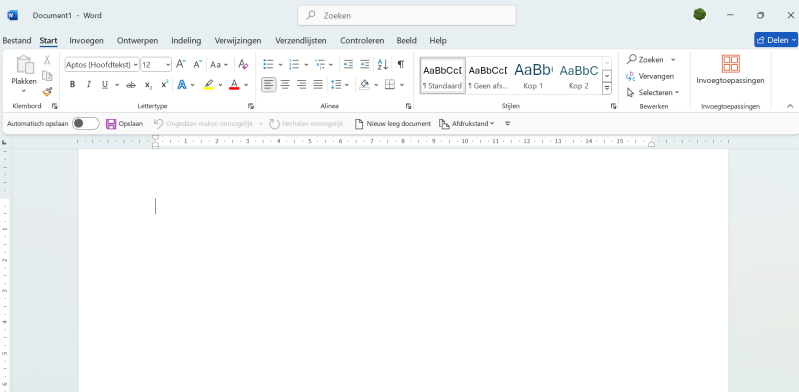799x392 pixels.
Task: Open the Change Case Aa dropdown
Action: [x=220, y=65]
